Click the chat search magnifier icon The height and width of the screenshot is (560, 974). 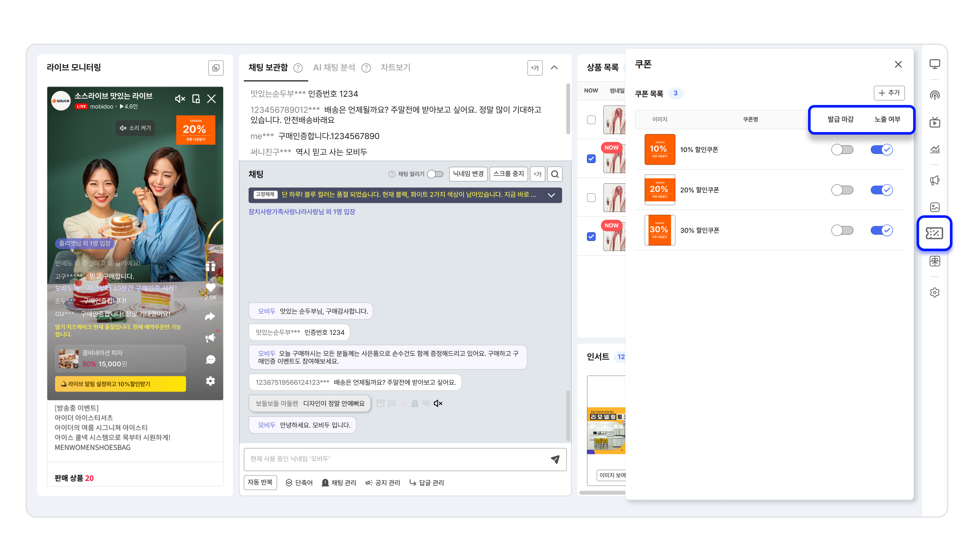tap(555, 174)
